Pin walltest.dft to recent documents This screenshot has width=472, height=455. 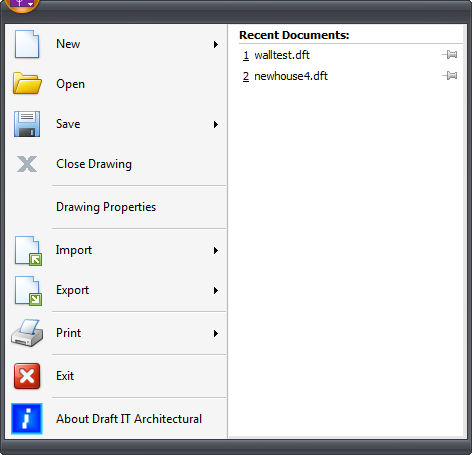pos(450,55)
